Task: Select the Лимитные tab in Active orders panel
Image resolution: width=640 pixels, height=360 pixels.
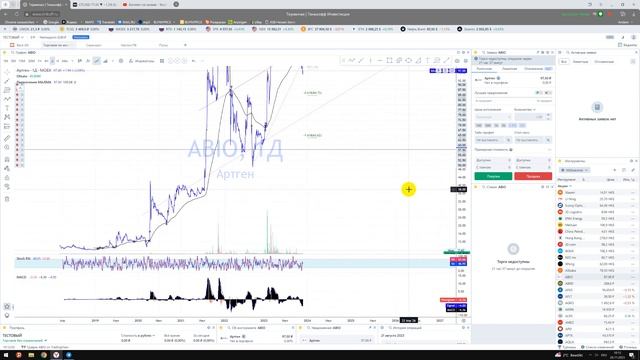Action: pyautogui.click(x=580, y=62)
